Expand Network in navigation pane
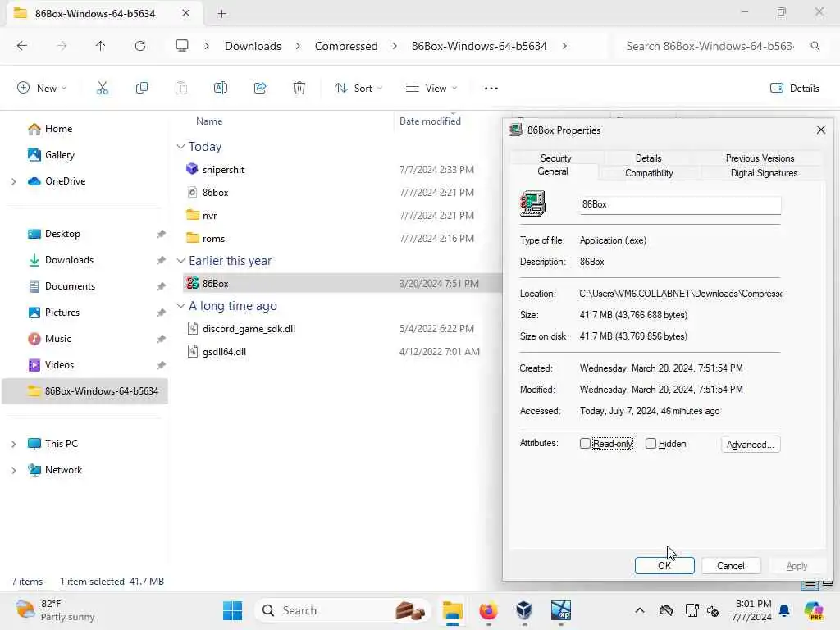 click(x=14, y=470)
